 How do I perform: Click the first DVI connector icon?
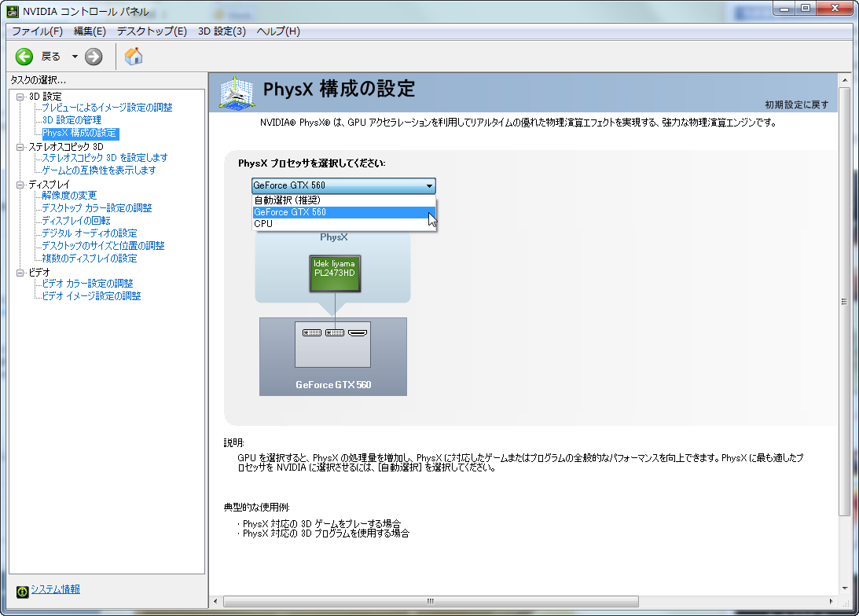(312, 332)
